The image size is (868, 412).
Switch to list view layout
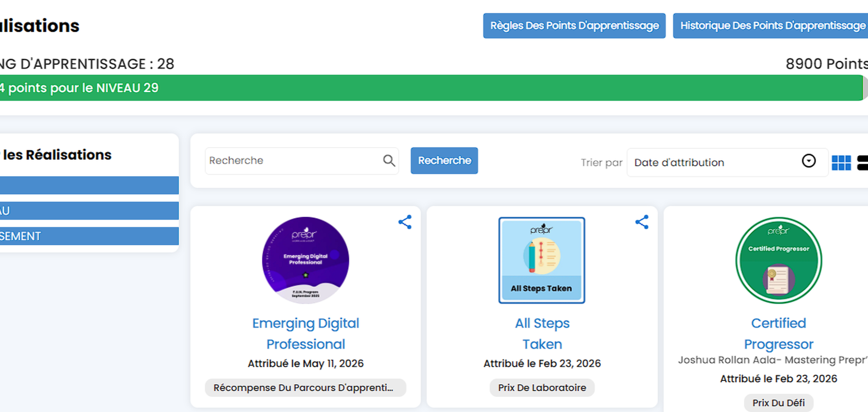(x=863, y=163)
